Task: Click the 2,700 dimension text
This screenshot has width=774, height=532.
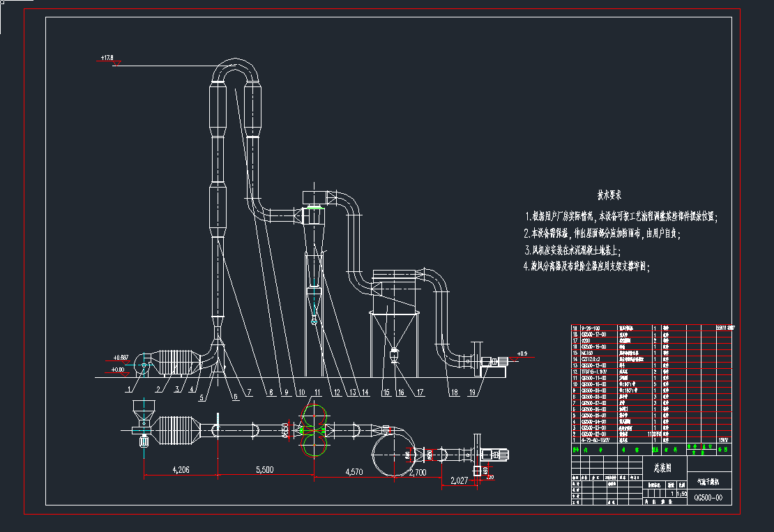Action: point(418,472)
